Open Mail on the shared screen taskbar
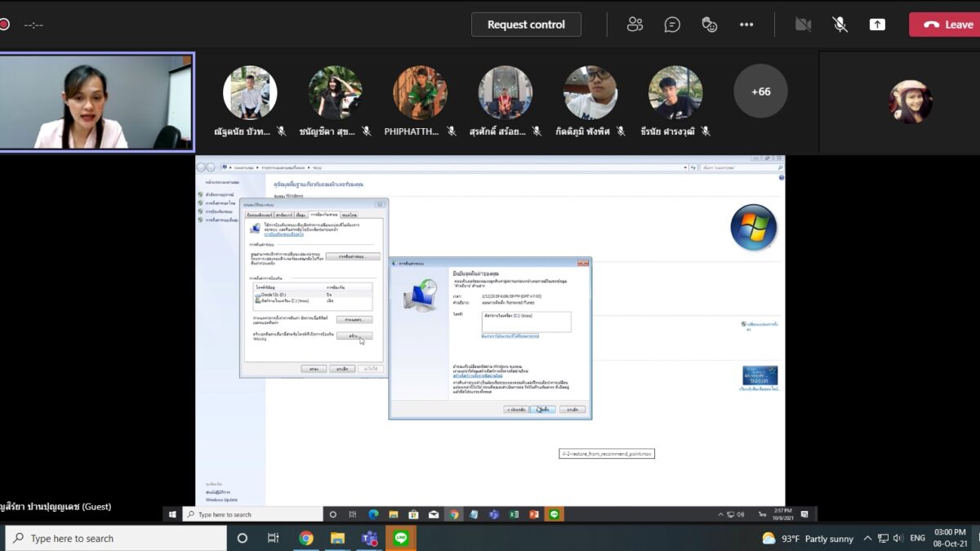Screen dimensions: 980x551 (434, 514)
